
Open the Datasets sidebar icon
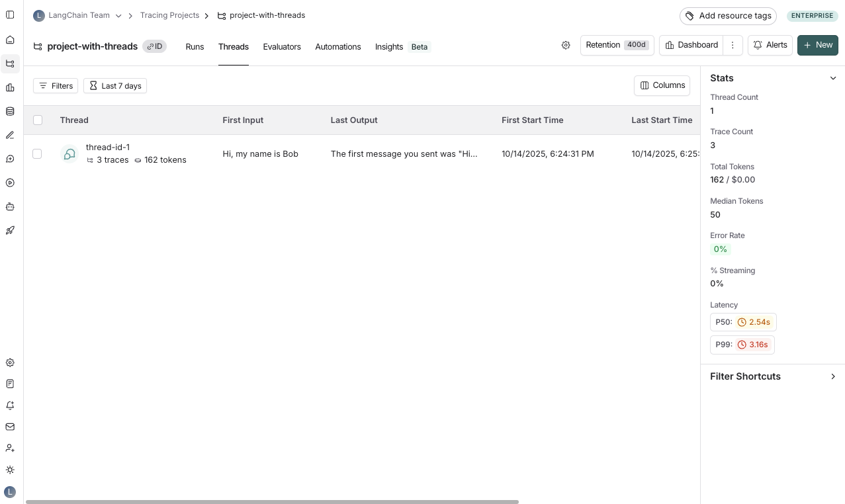click(10, 111)
